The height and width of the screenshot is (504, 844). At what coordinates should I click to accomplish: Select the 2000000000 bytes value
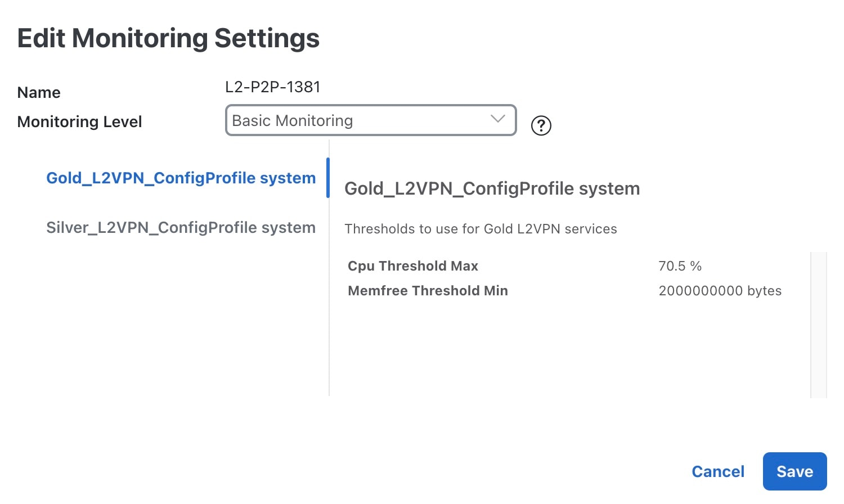click(720, 291)
